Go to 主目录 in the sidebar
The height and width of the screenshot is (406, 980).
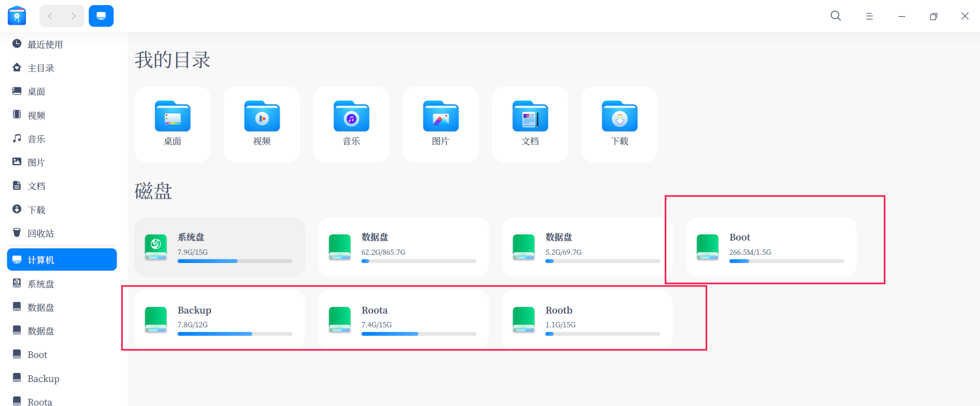[62, 68]
